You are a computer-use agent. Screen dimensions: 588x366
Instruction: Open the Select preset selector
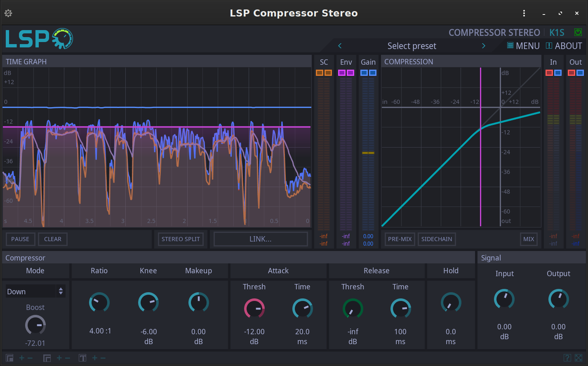coord(412,46)
